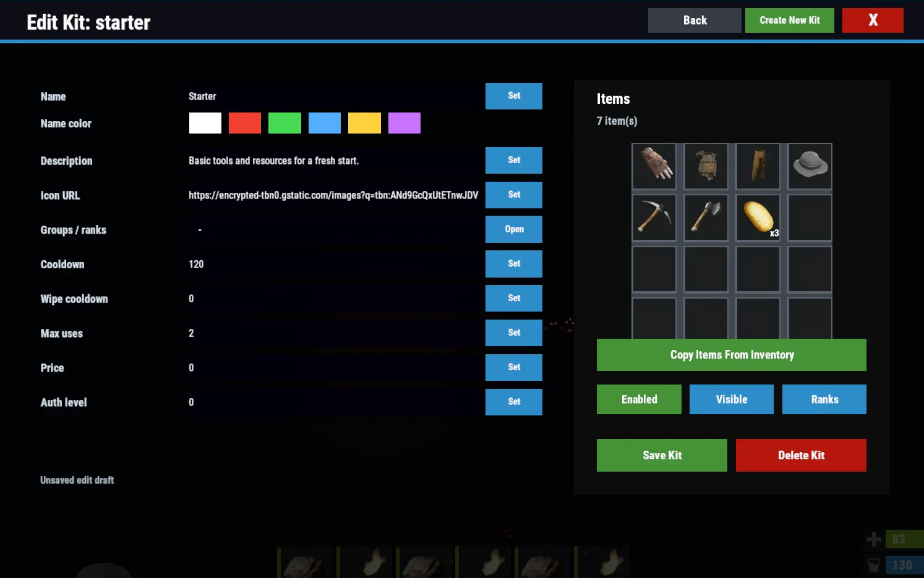Viewport: 924px width, 578px height.
Task: Click the Wipe cooldown label
Action: 74,299
